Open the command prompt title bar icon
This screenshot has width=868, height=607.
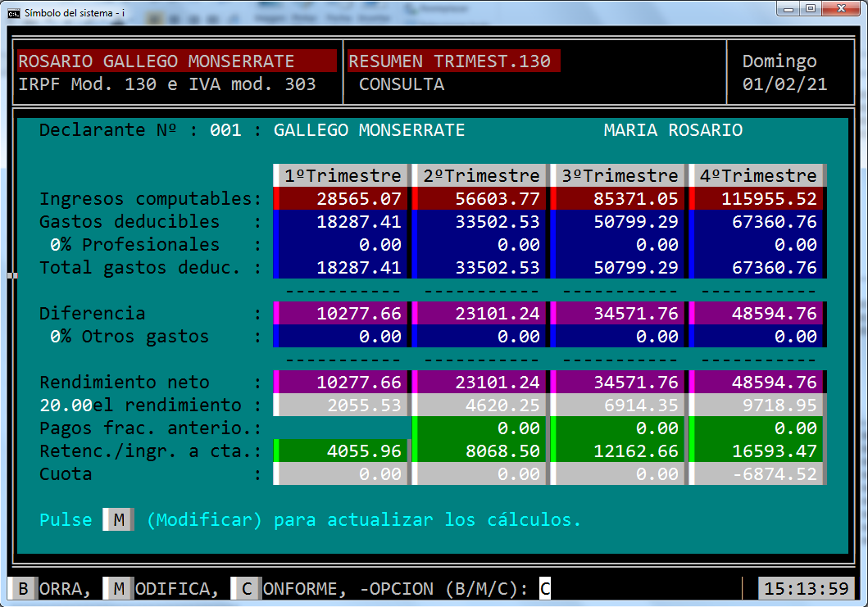[x=13, y=12]
